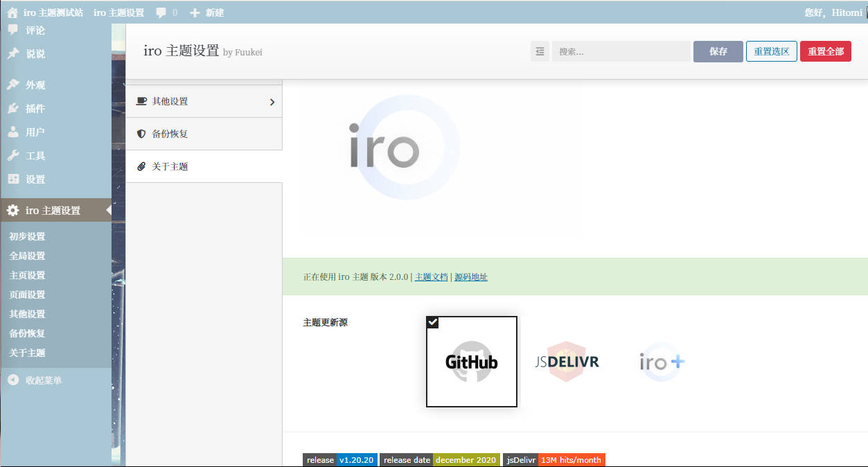The height and width of the screenshot is (467, 868).
Task: Click the shield icon for 备份恢复
Action: pos(141,134)
